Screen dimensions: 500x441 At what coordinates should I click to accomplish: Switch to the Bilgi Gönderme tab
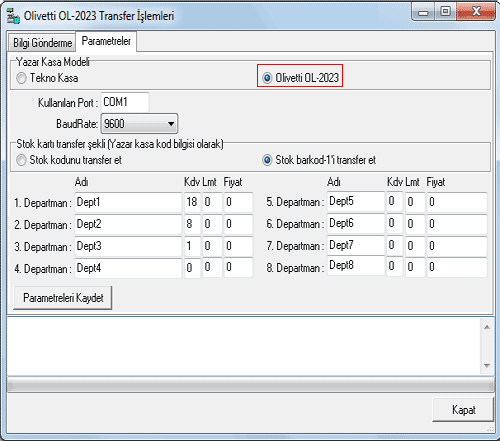point(42,43)
